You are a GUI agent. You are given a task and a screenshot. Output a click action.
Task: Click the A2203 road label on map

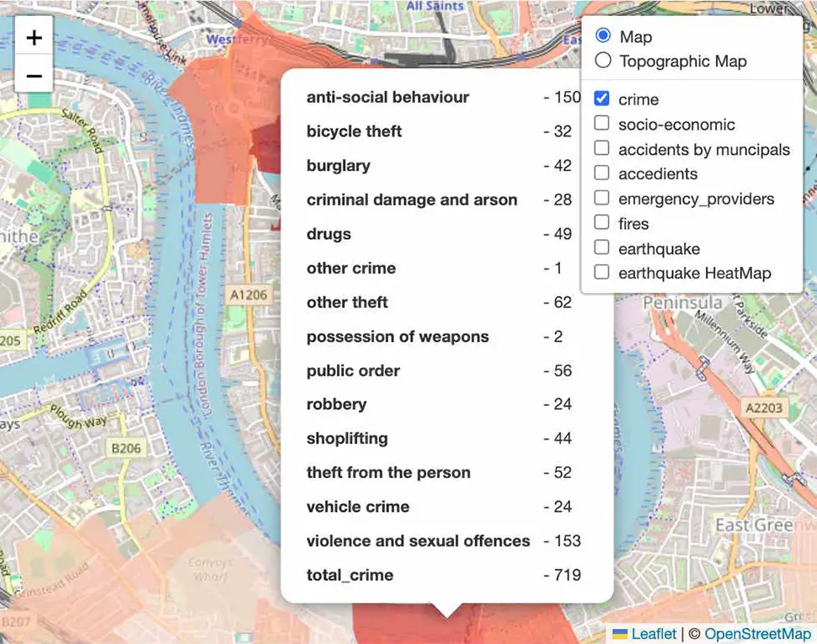tap(765, 407)
